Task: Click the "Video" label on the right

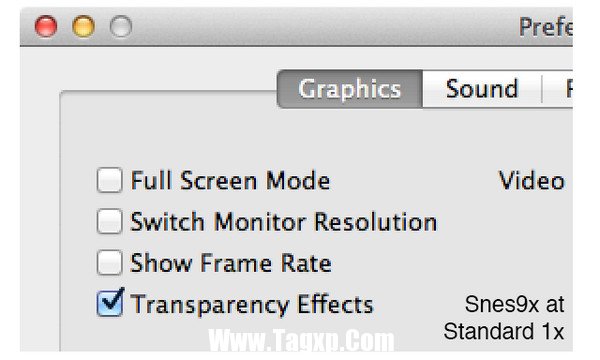Action: (532, 181)
